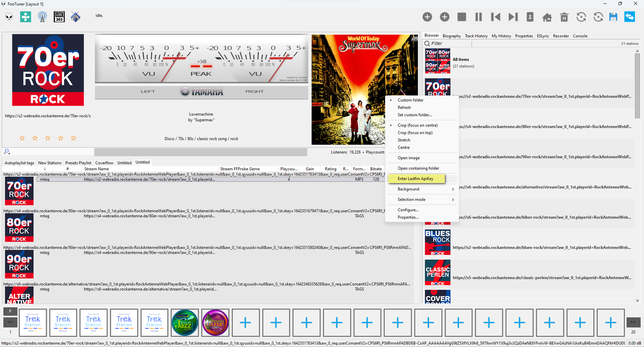Click the sync icon next to the trash bin
The image size is (644, 347).
[581, 17]
